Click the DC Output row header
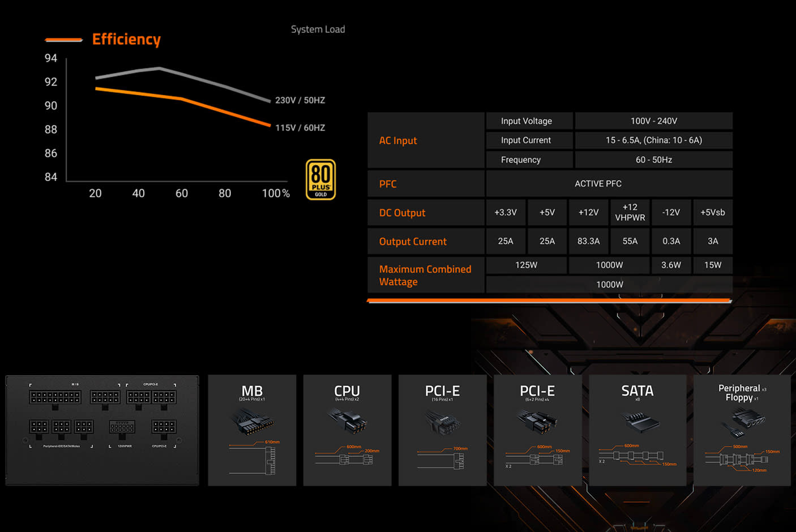Screen dimensions: 796x532 click(402, 213)
